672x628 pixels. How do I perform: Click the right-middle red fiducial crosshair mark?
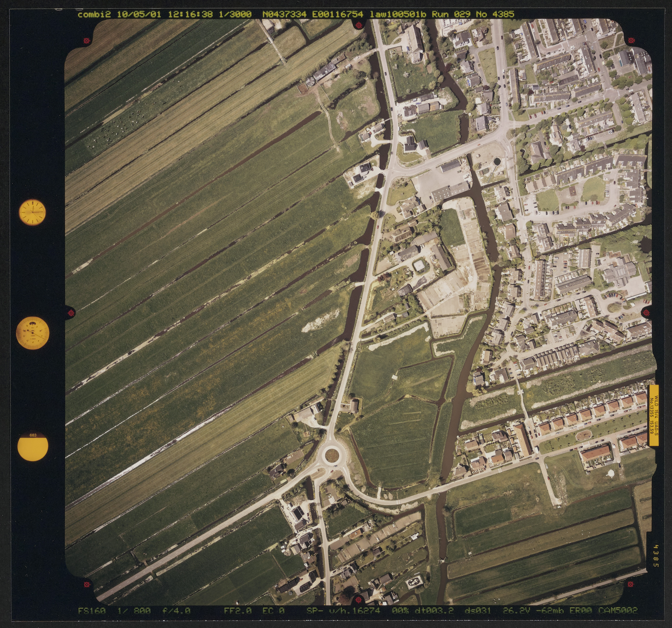(647, 313)
